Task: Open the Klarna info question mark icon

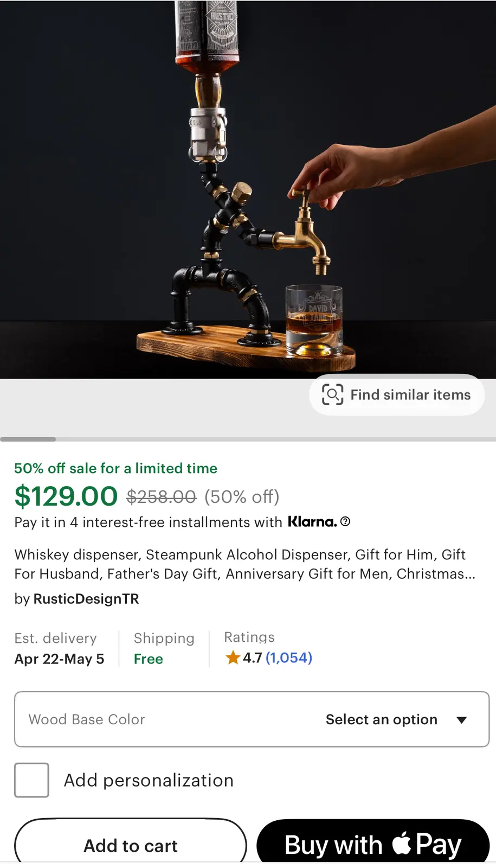Action: point(345,522)
